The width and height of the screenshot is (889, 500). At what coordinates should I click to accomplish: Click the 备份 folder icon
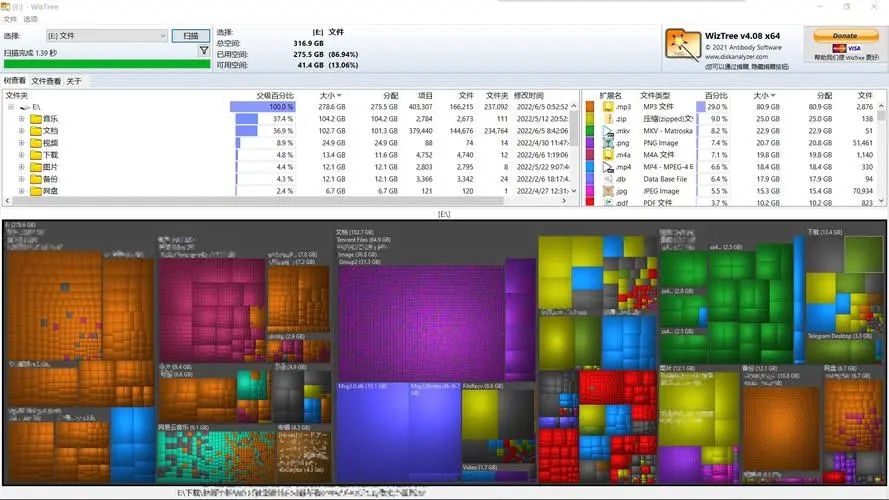[x=36, y=179]
